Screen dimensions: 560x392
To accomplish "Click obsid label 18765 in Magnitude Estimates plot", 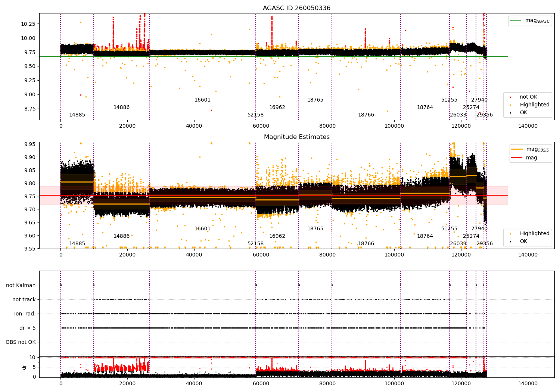I will coord(315,229).
